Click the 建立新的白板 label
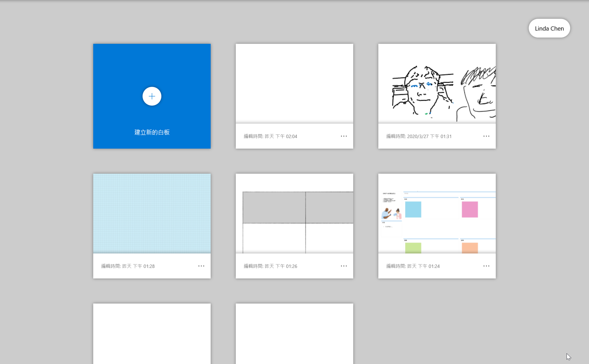This screenshot has width=589, height=364. [x=152, y=132]
